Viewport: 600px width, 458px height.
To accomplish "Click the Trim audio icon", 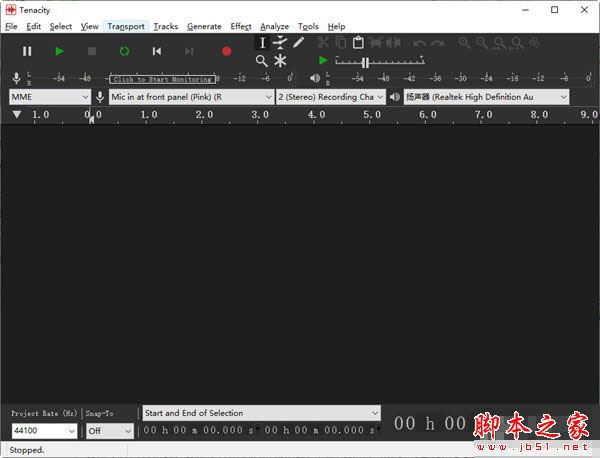I will pos(376,42).
